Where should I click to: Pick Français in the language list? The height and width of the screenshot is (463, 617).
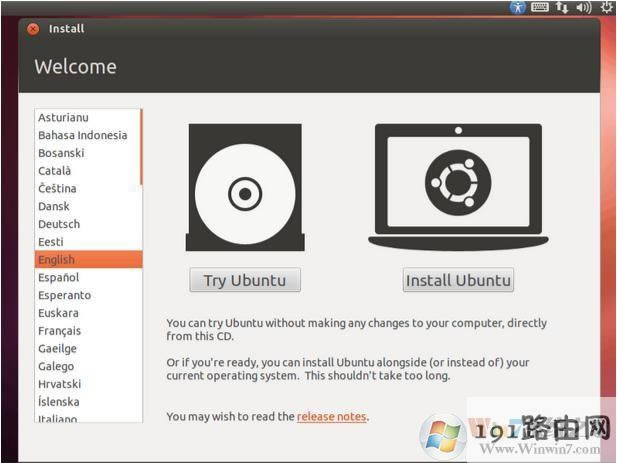[60, 331]
